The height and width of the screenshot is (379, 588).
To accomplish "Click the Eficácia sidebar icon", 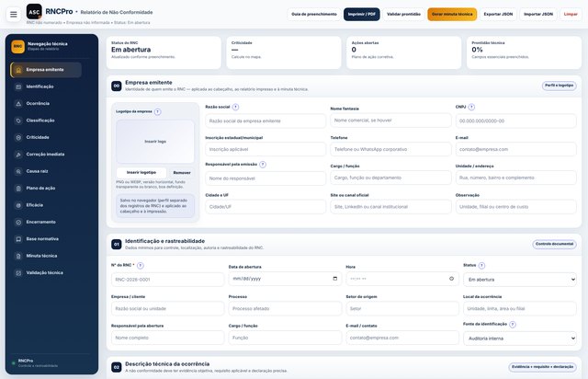I will coord(18,205).
